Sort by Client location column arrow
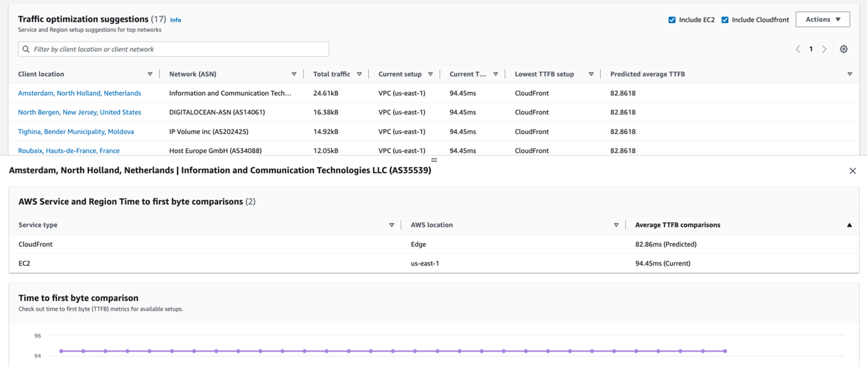This screenshot has width=868, height=367. [150, 74]
